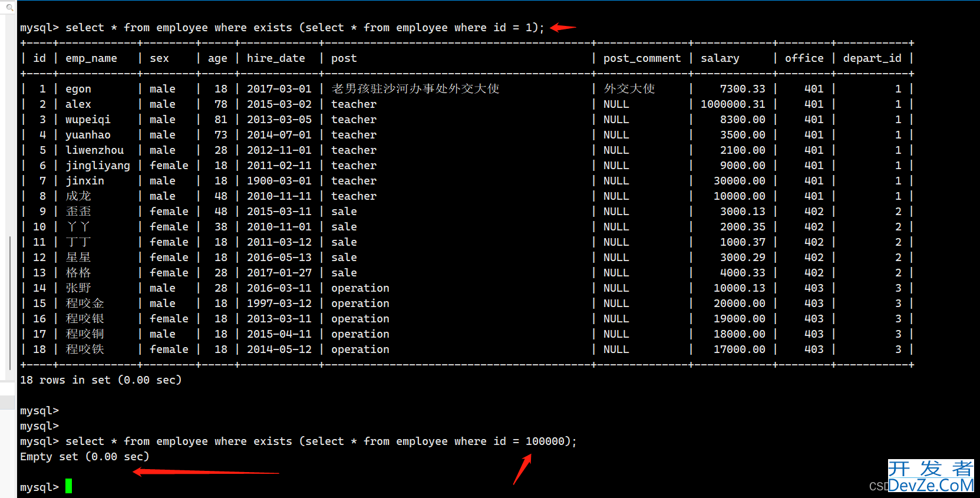Screen dimensions: 980x498
Task: Click age value 81 in wupeiqi row
Action: coord(221,120)
